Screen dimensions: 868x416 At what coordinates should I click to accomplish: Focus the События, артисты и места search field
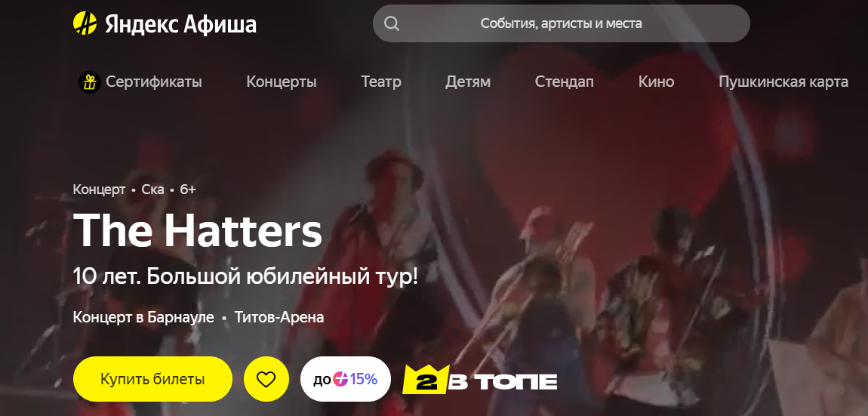pos(562,23)
